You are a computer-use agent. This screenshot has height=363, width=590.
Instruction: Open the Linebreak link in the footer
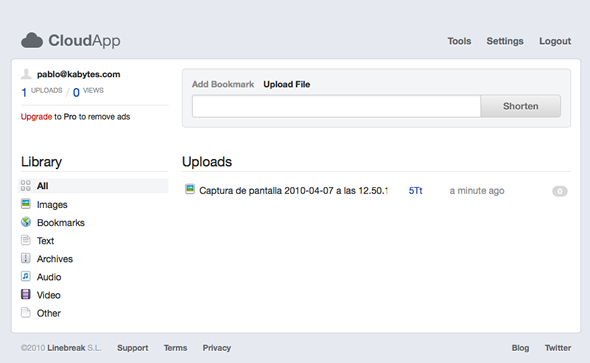[66, 348]
